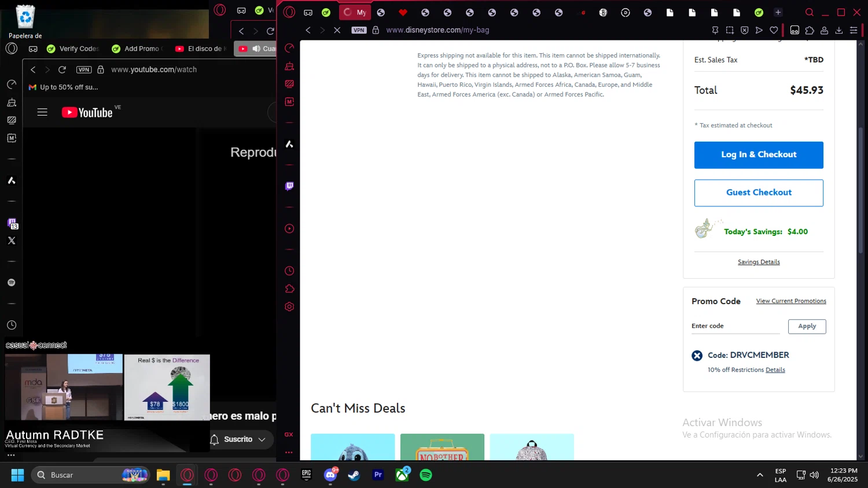This screenshot has width=868, height=488.
Task: Focus the Enter code promo field
Action: point(735,326)
